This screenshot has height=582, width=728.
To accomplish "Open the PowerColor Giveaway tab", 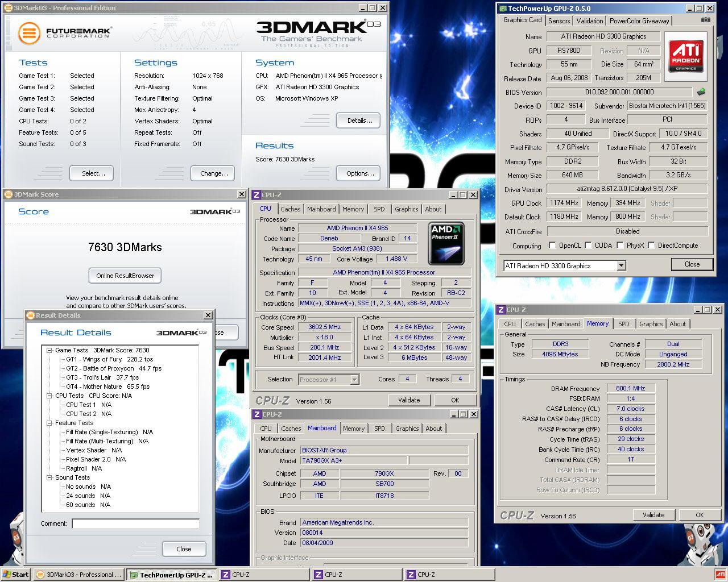I will tap(639, 20).
